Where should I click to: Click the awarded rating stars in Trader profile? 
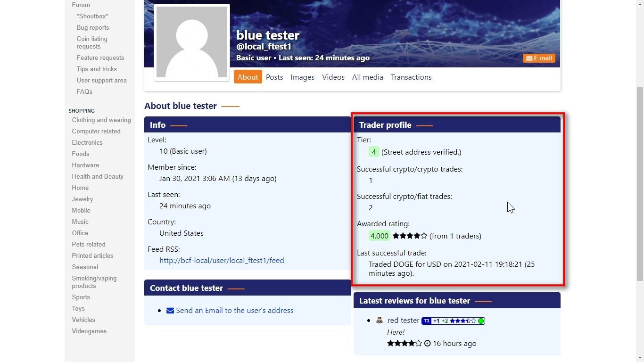pos(410,236)
